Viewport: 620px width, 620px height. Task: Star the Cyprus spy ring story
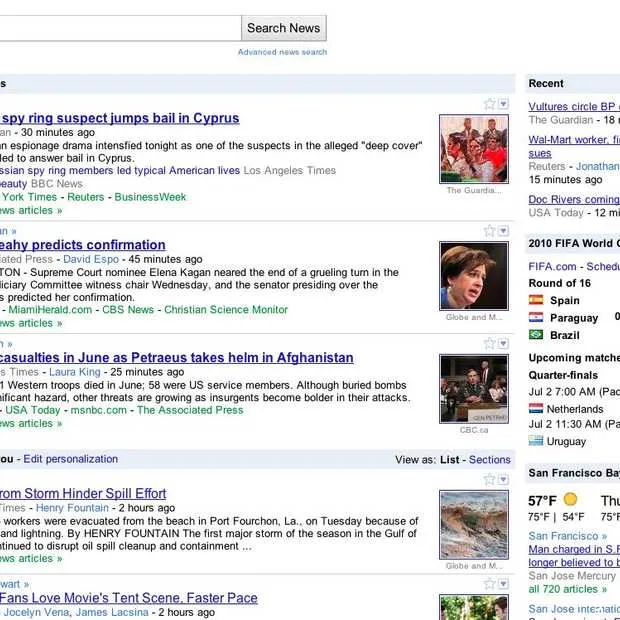coord(489,104)
